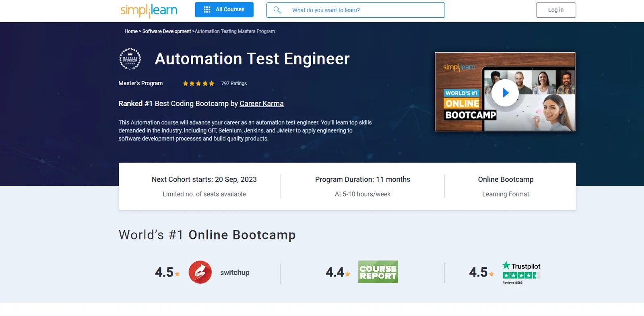Click the Simplilearn logo
Screen dimensions: 644x316
pos(149,10)
